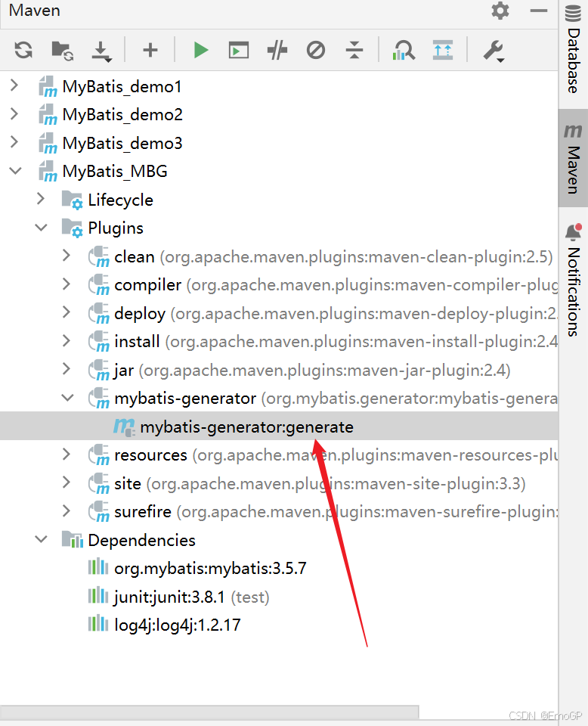Image resolution: width=588 pixels, height=726 pixels.
Task: Click the MyBatis_demo1 module icon
Action: 48,86
